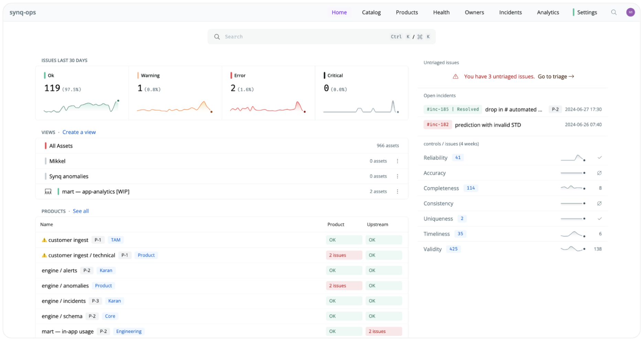Image resolution: width=644 pixels, height=342 pixels.
Task: Click the Resolved status badge on #inc-185
Action: 469,109
